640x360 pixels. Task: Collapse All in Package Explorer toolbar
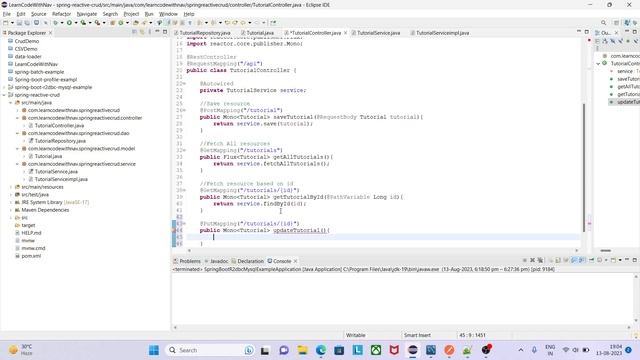pyautogui.click(x=134, y=32)
